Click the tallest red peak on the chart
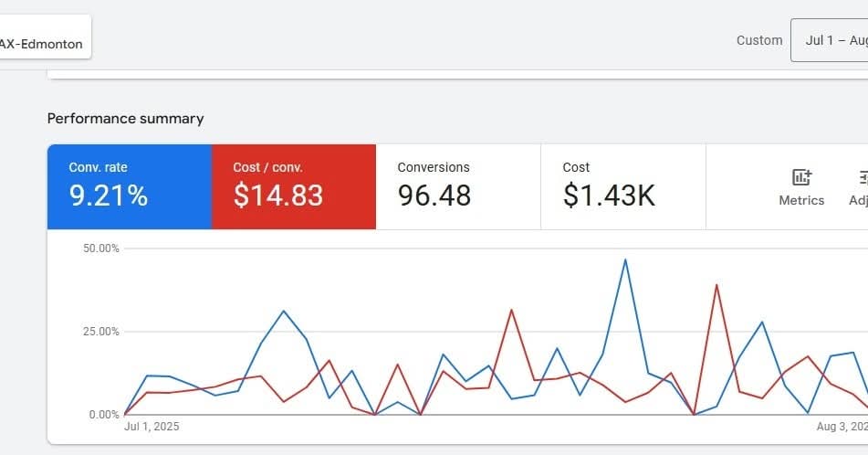Image resolution: width=868 pixels, height=455 pixels. [x=716, y=285]
